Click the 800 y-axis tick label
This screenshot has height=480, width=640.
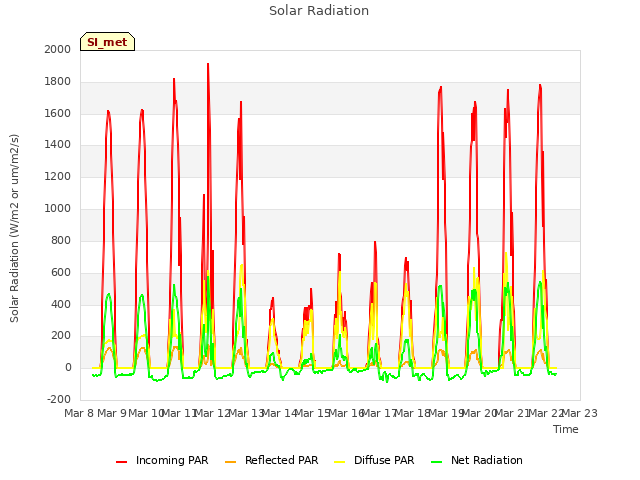tap(61, 240)
